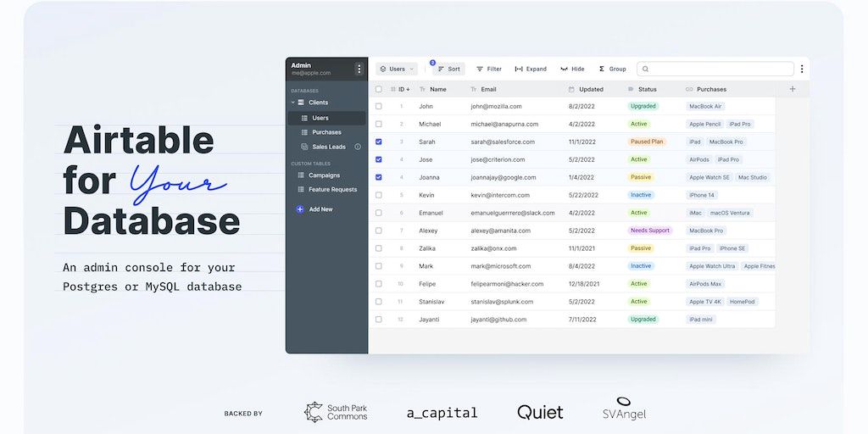Click the Group toolbar option

tap(612, 70)
